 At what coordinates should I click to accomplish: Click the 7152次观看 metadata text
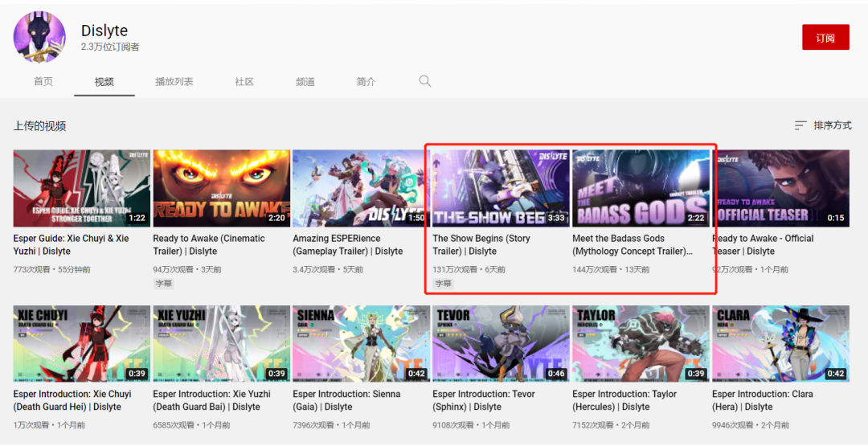[593, 425]
